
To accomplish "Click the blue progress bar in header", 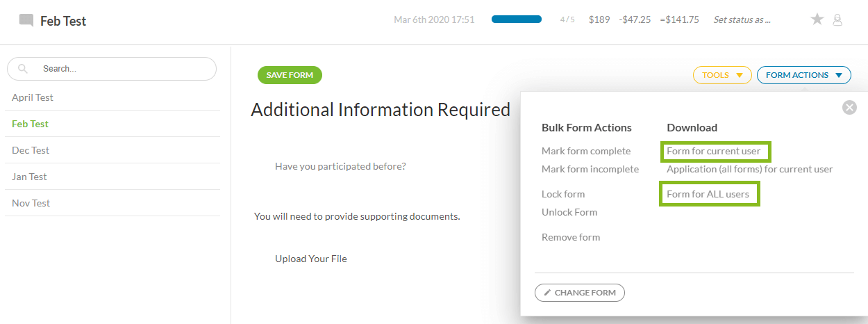I will tap(517, 19).
